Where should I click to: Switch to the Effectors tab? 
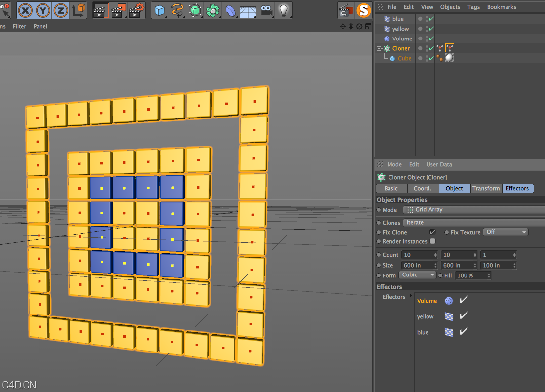pos(517,188)
